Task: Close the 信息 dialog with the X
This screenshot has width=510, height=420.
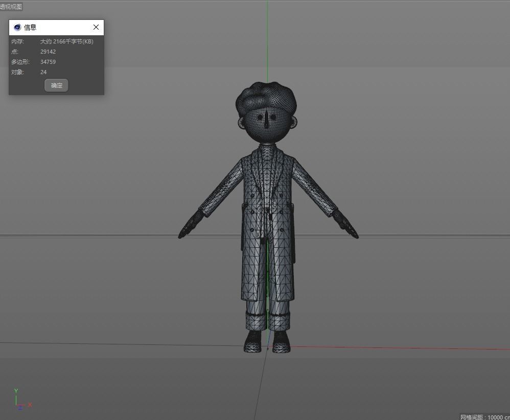Action: click(96, 27)
